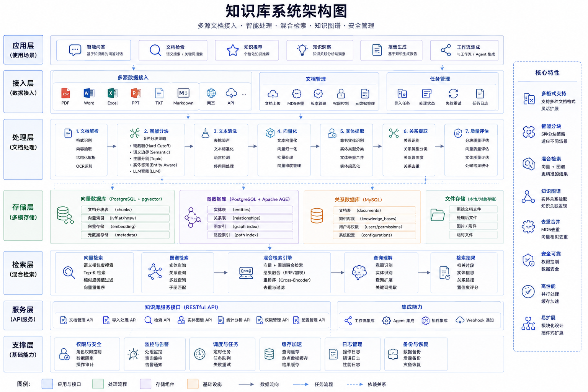Click the 路径索引 (path index) row
Image resolution: width=588 pixels, height=392 pixels.
point(250,235)
